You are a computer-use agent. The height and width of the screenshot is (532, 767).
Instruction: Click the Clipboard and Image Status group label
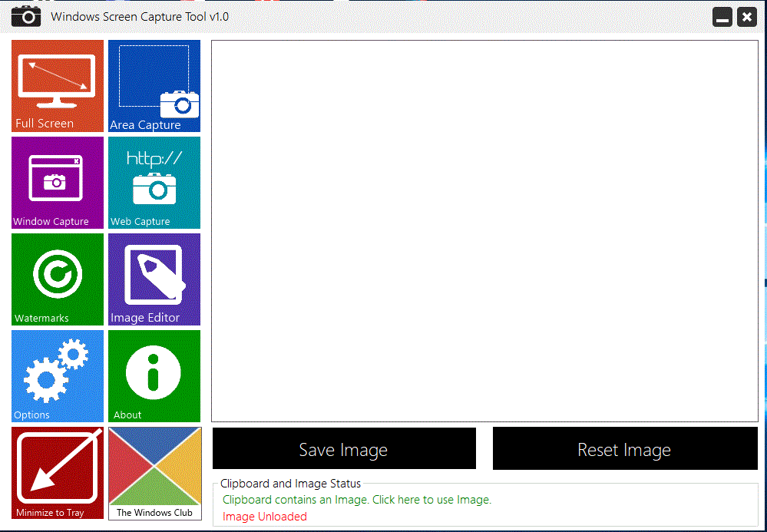[x=290, y=484]
